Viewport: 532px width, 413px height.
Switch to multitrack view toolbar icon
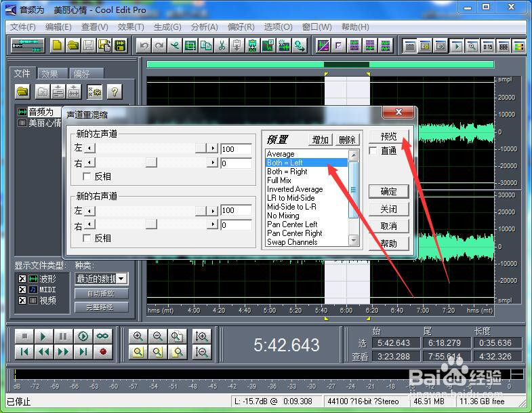[28, 45]
